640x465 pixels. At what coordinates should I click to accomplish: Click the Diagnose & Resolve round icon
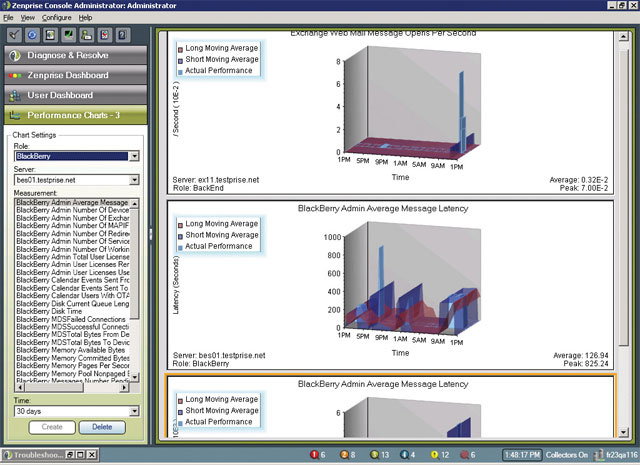pyautogui.click(x=15, y=56)
